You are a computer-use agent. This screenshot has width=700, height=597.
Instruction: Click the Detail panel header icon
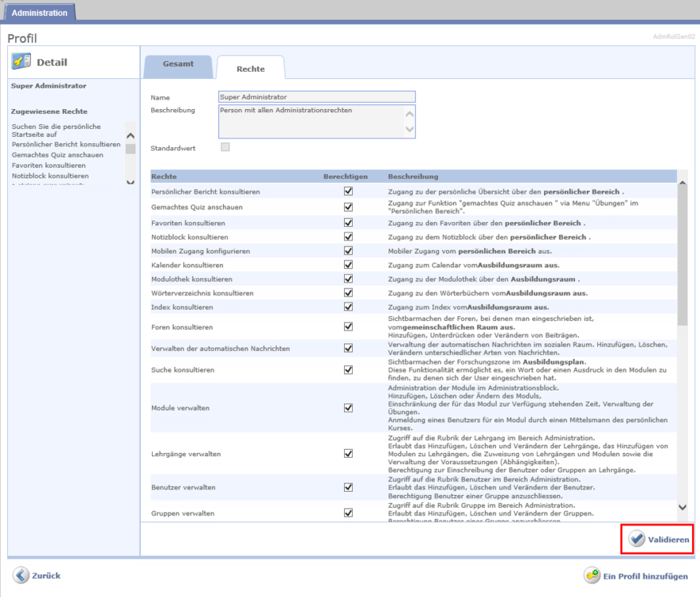click(x=23, y=62)
